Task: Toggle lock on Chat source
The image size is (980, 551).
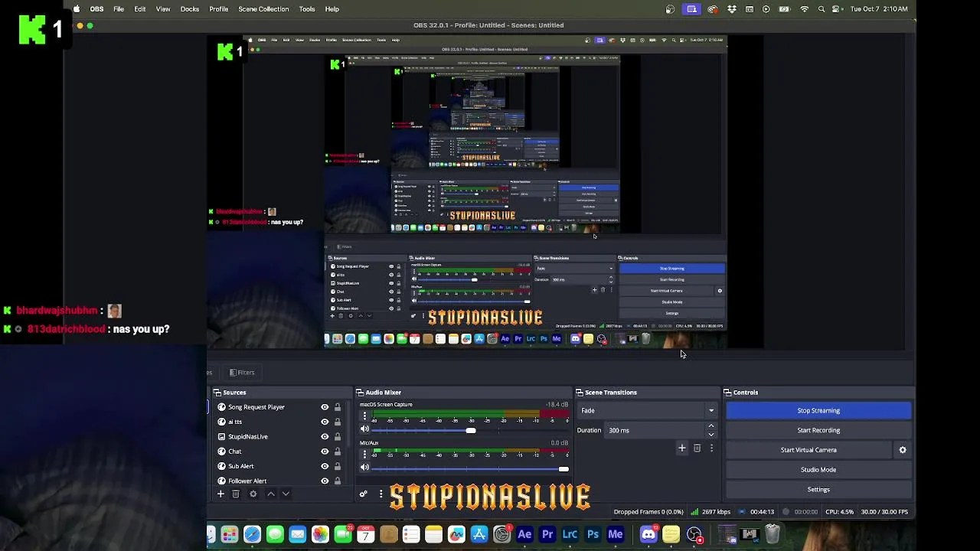Action: click(x=337, y=452)
